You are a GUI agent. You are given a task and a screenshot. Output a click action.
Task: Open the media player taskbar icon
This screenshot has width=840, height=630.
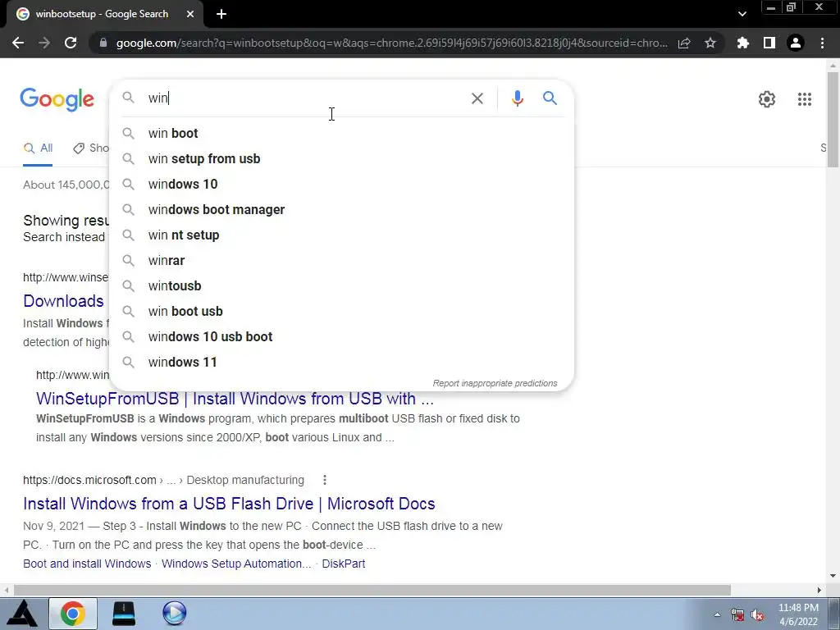coord(174,614)
